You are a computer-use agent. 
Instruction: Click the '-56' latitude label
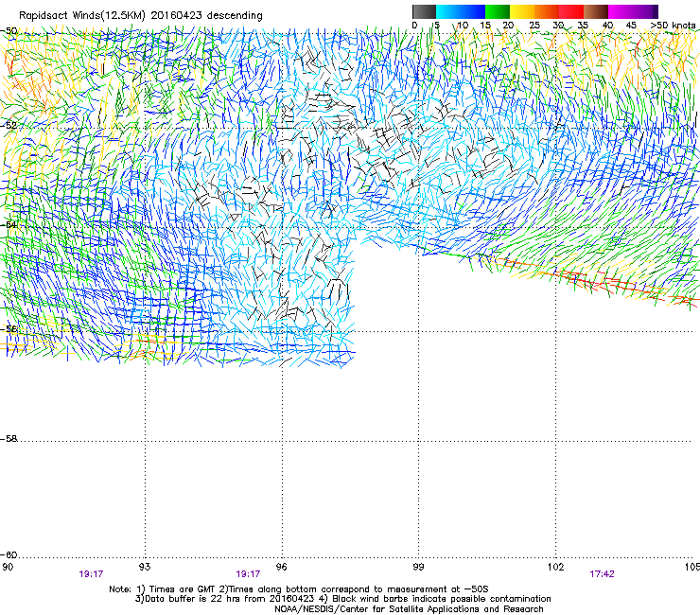click(x=9, y=329)
